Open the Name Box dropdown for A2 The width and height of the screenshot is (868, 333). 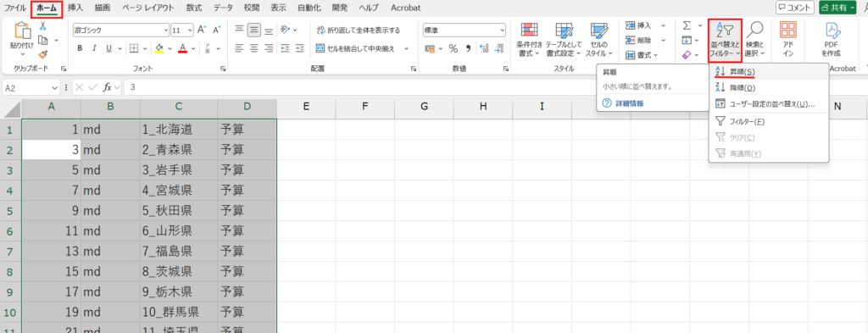click(x=55, y=87)
